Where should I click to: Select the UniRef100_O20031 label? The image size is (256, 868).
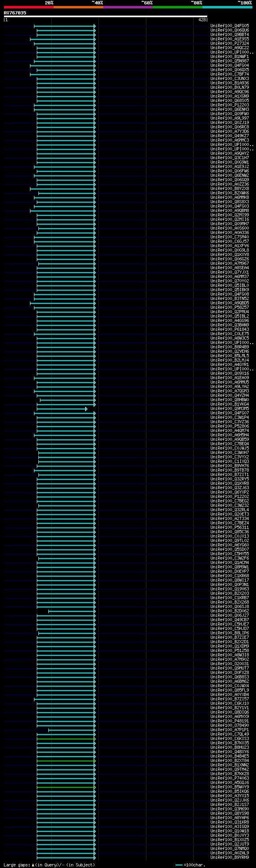(x=230, y=664)
